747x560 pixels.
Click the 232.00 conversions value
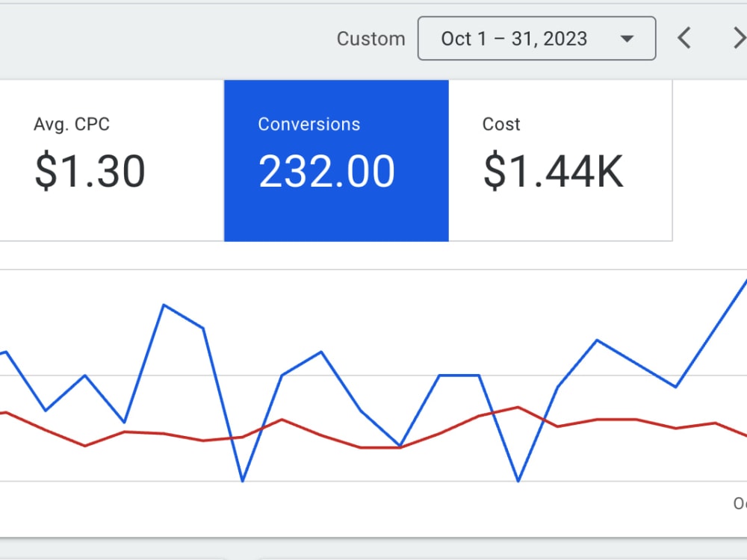pyautogui.click(x=327, y=172)
